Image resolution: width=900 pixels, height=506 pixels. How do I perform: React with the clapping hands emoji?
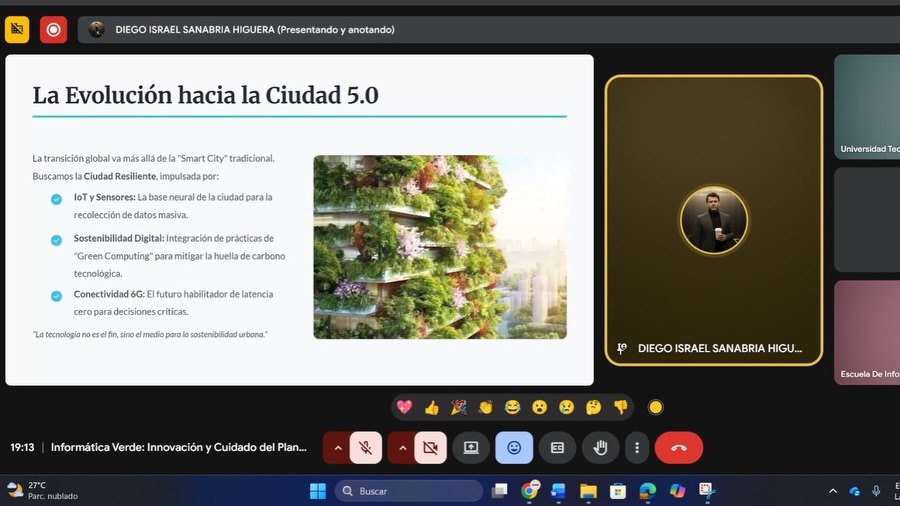[486, 407]
